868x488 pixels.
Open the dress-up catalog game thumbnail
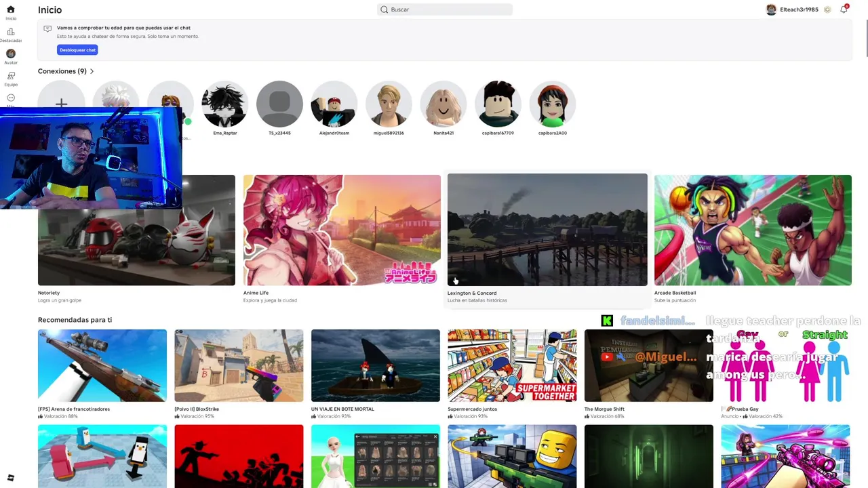(x=376, y=456)
